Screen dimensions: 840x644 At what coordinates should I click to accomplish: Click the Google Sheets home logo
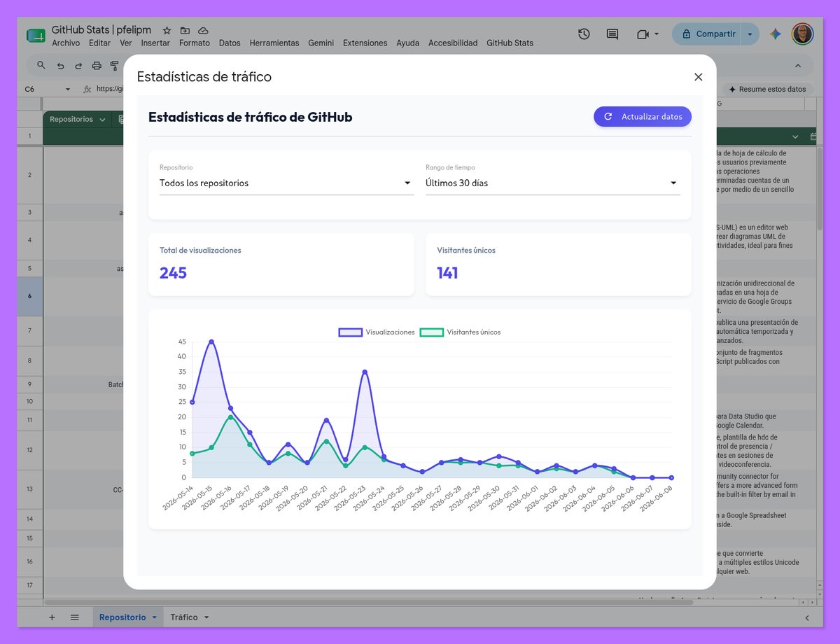(36, 36)
